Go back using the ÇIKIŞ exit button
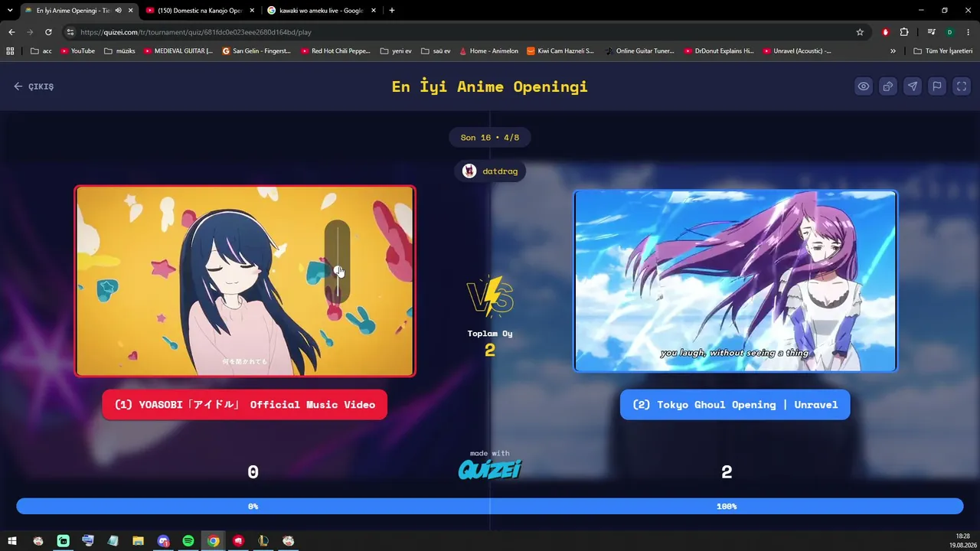The image size is (980, 551). 34,86
